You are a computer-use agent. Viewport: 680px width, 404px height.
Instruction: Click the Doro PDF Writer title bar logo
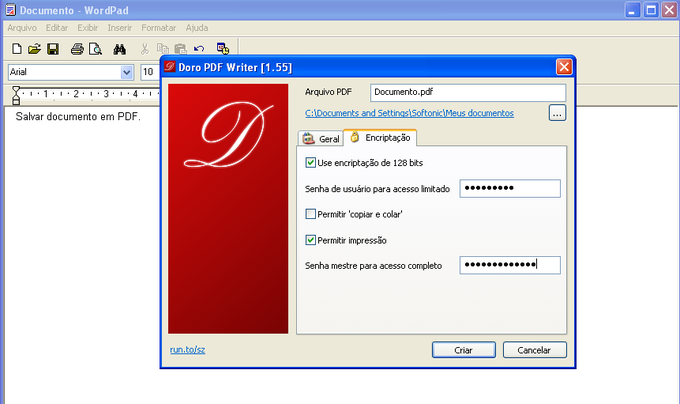tap(170, 67)
